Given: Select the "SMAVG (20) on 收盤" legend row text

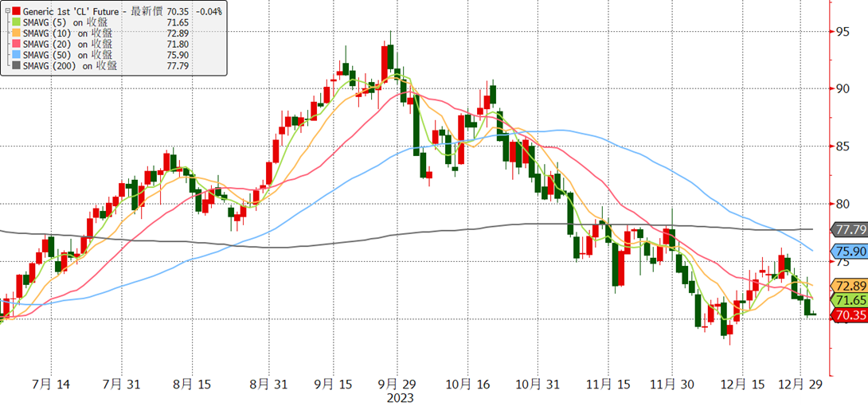Looking at the screenshot, I should (68, 44).
